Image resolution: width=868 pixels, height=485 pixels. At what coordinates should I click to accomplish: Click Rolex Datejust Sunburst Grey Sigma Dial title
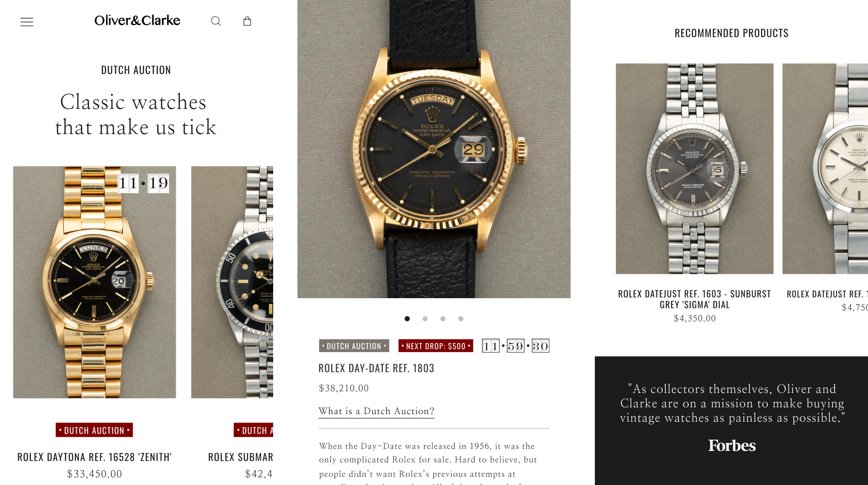[x=695, y=300]
